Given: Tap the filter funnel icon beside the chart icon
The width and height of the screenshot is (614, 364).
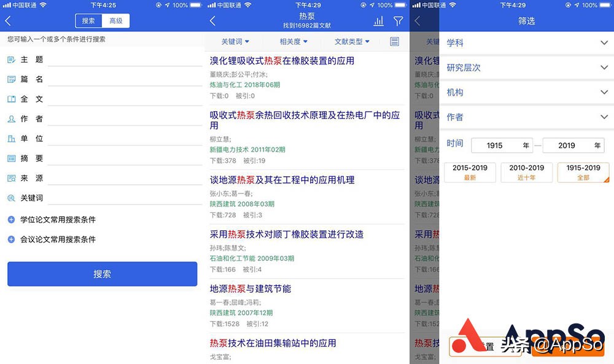Looking at the screenshot, I should point(398,21).
